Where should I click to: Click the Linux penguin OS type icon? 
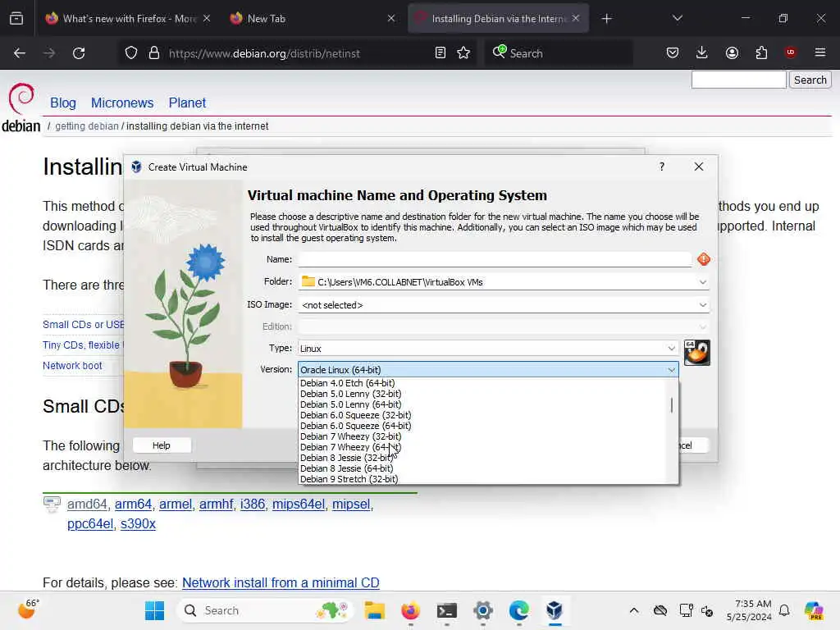697,353
